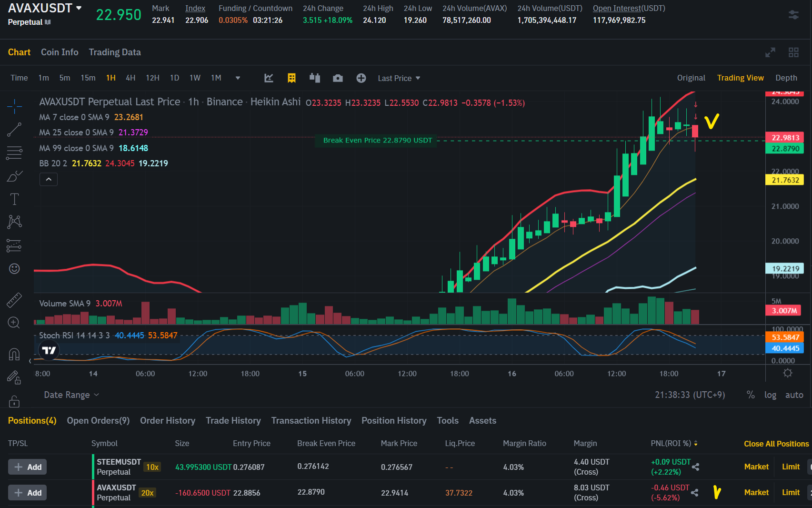This screenshot has width=812, height=508.
Task: Switch to Open Orders(9) tab
Action: pos(98,420)
